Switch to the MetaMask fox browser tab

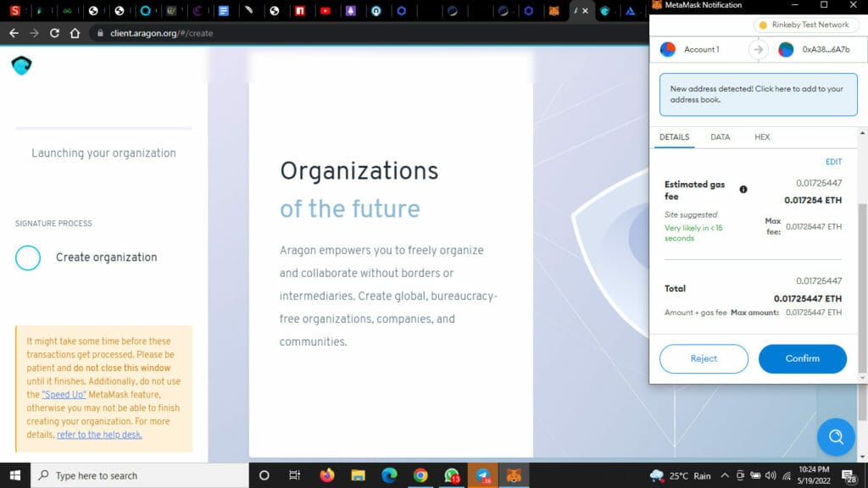point(554,10)
